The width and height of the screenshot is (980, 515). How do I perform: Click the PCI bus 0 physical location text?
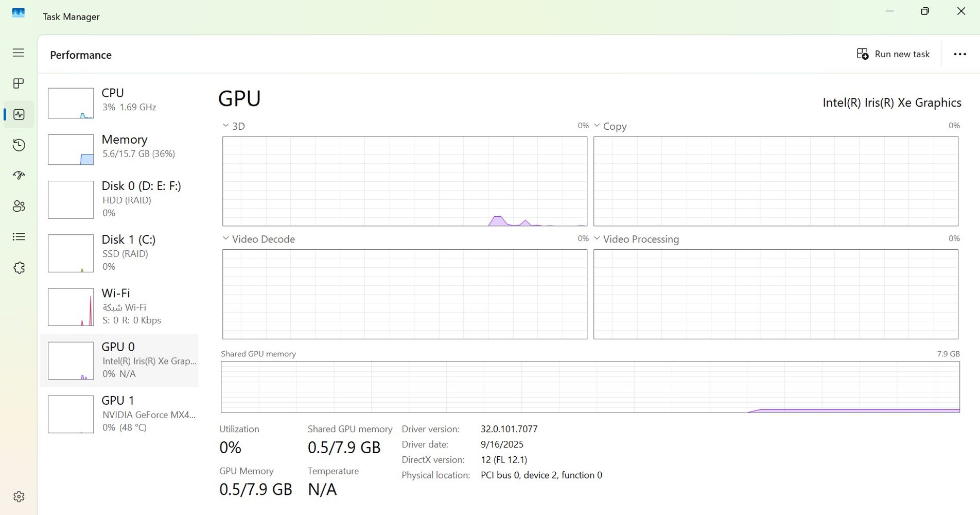click(541, 475)
